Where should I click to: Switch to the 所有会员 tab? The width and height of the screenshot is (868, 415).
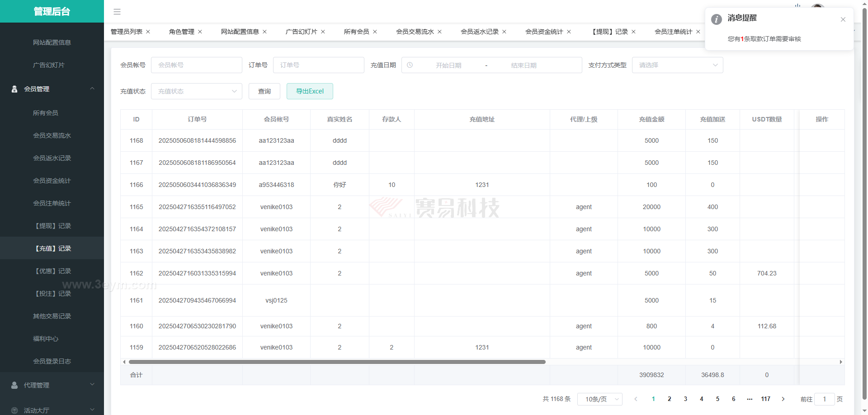coord(356,32)
